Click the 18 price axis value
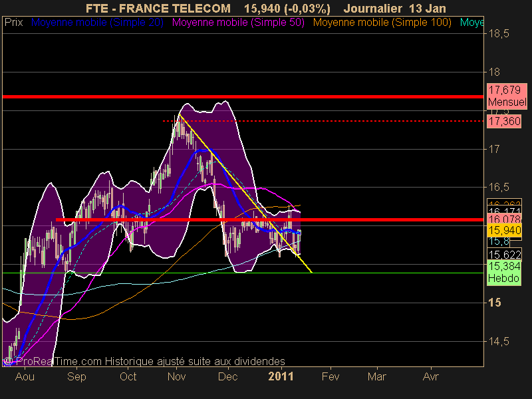 (x=494, y=72)
